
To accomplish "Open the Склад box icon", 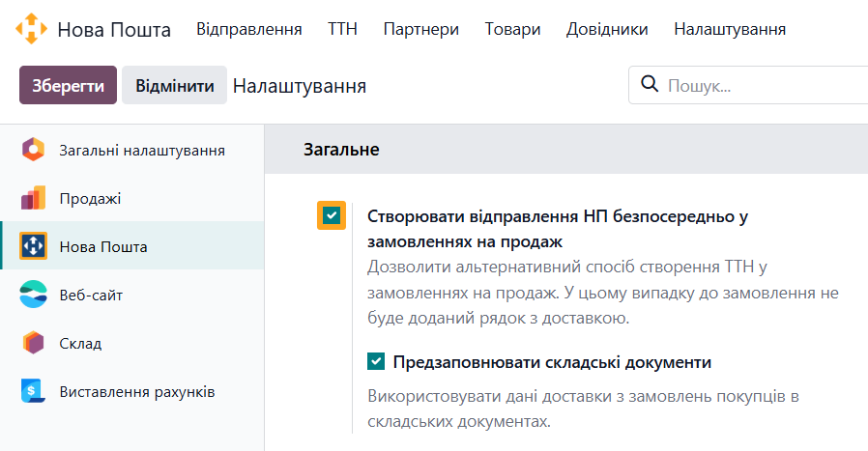I will tap(33, 343).
